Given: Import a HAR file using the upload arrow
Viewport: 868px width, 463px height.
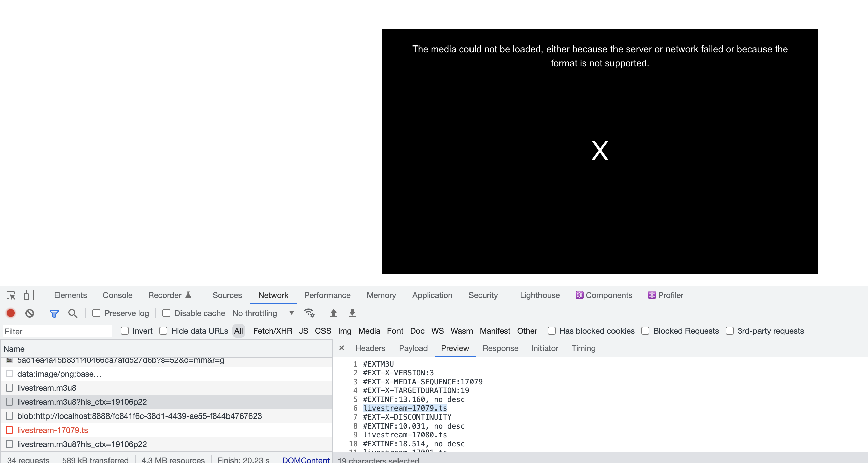Looking at the screenshot, I should tap(333, 313).
